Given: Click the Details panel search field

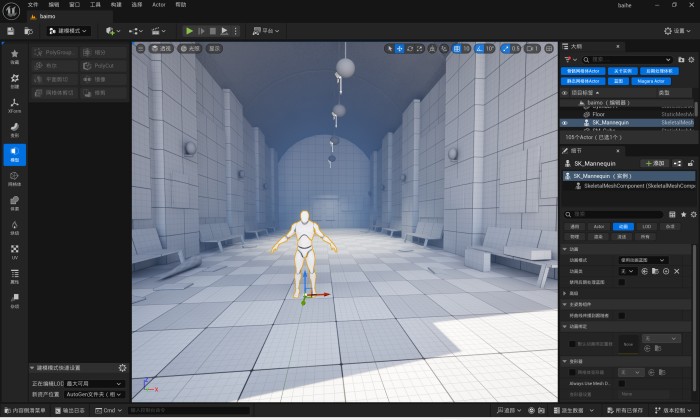Looking at the screenshot, I should click(x=613, y=214).
